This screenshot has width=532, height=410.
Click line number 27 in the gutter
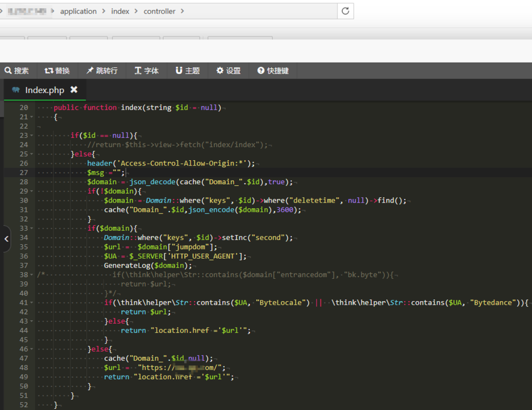[x=24, y=172]
